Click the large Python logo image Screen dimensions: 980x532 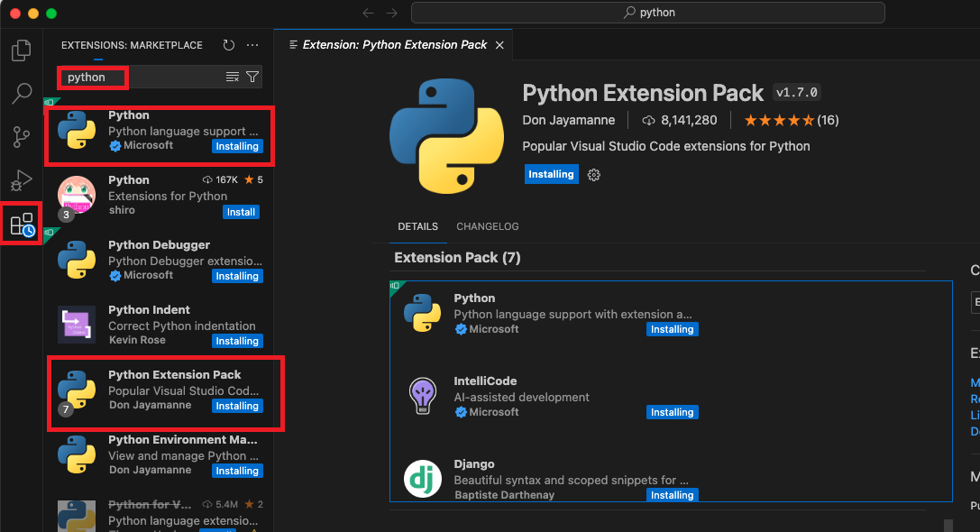(446, 135)
